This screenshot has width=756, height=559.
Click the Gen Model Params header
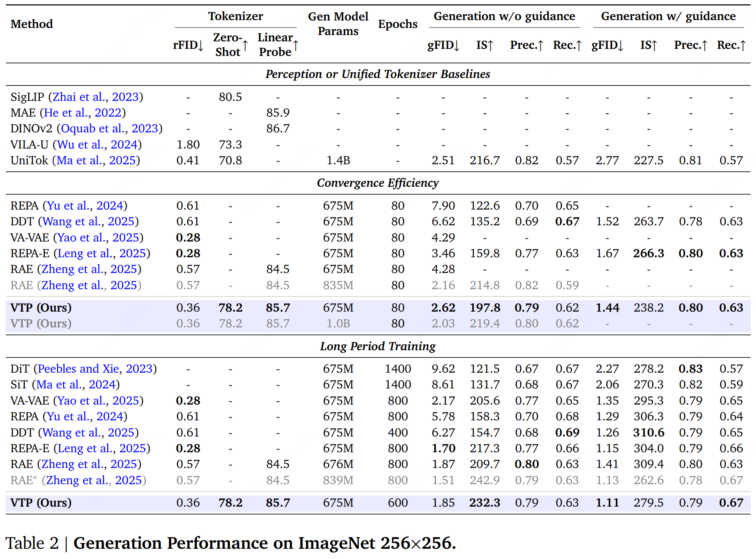(x=338, y=24)
